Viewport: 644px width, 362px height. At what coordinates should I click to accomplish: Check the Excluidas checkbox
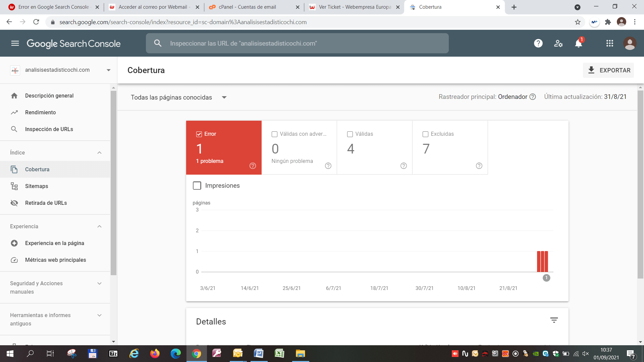[425, 134]
